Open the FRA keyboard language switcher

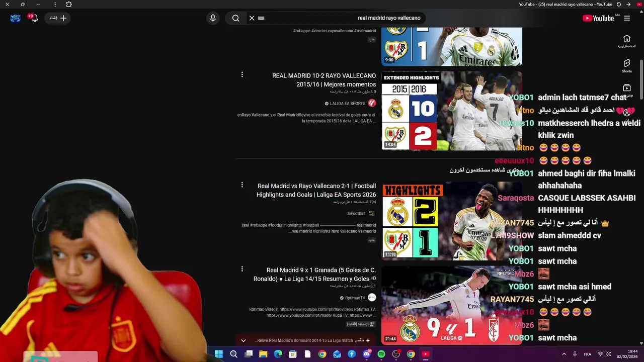coord(588,354)
